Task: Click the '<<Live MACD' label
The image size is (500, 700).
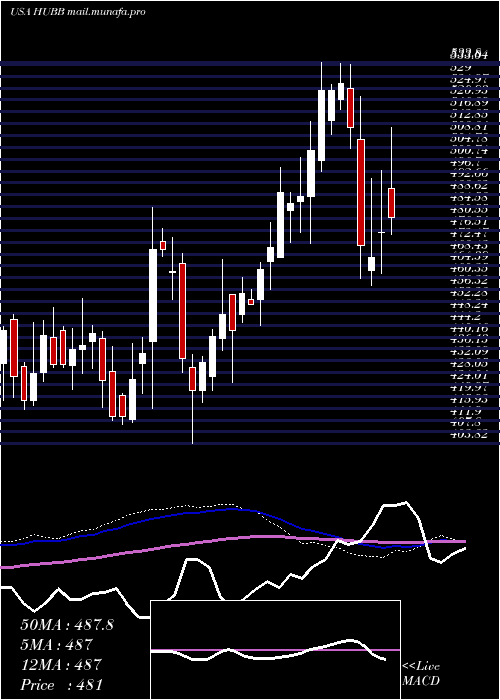Action: 421,674
